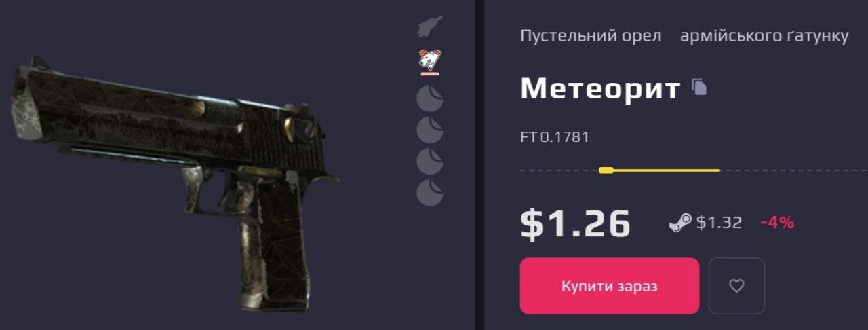
Task: Click the pistol silhouette icon above stickers
Action: [x=430, y=26]
